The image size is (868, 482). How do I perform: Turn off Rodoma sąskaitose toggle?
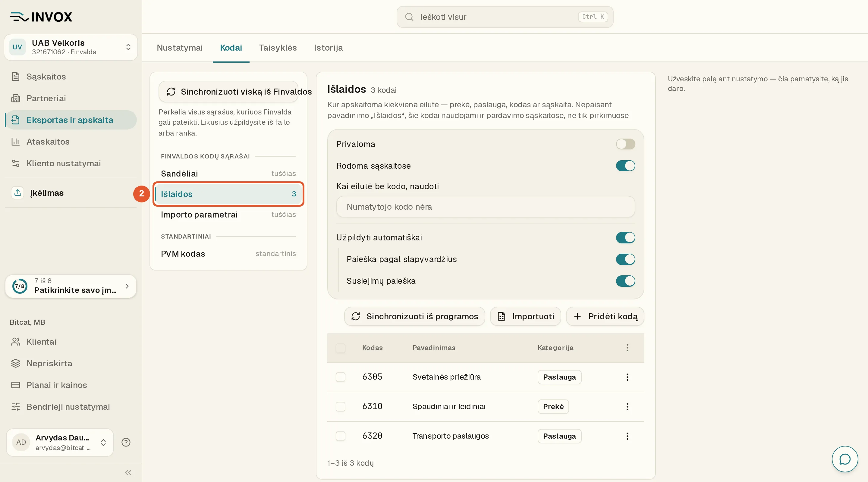[625, 166]
